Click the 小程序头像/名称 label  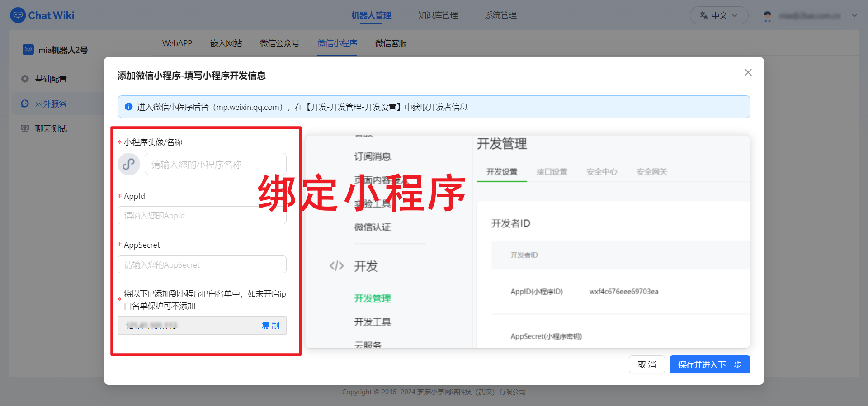coord(153,142)
